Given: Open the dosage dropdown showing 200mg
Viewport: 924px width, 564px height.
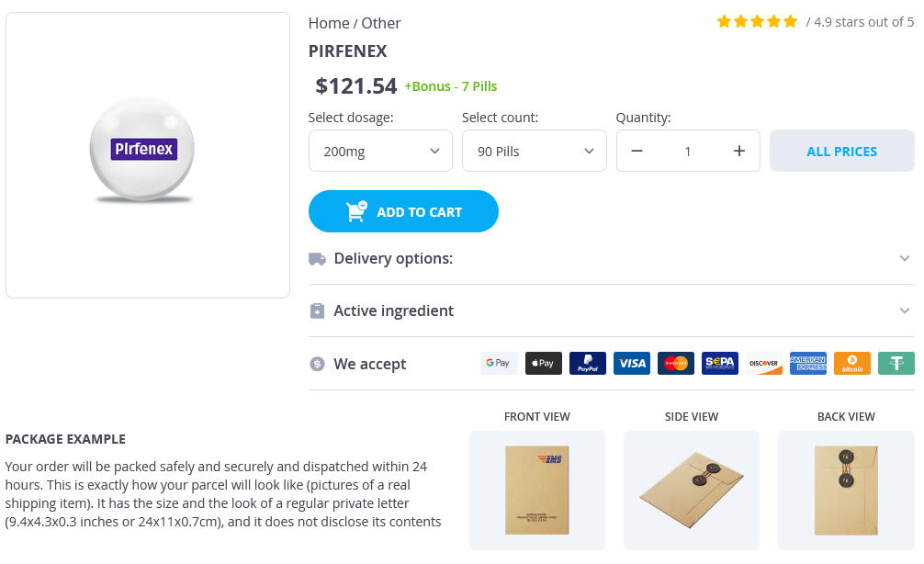Looking at the screenshot, I should tap(380, 152).
